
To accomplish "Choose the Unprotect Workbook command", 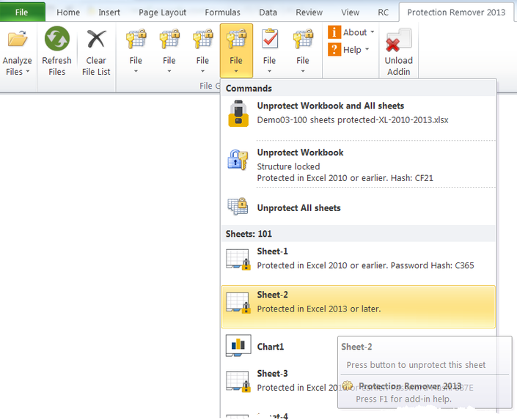I will point(359,164).
